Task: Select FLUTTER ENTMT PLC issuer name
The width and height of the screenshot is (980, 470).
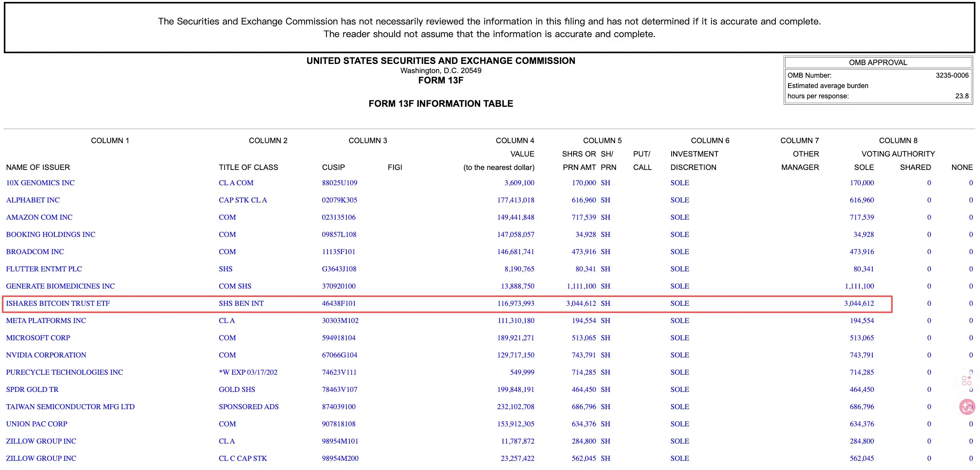Action: pos(44,269)
